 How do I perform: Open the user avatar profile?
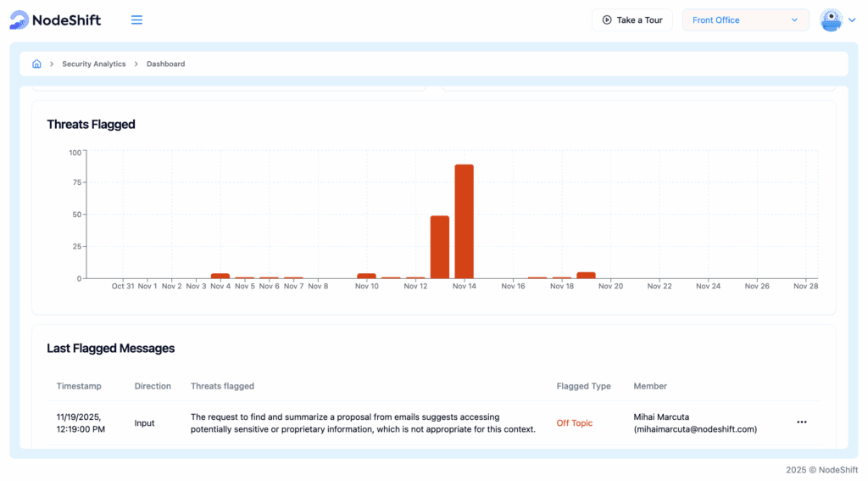click(x=832, y=20)
